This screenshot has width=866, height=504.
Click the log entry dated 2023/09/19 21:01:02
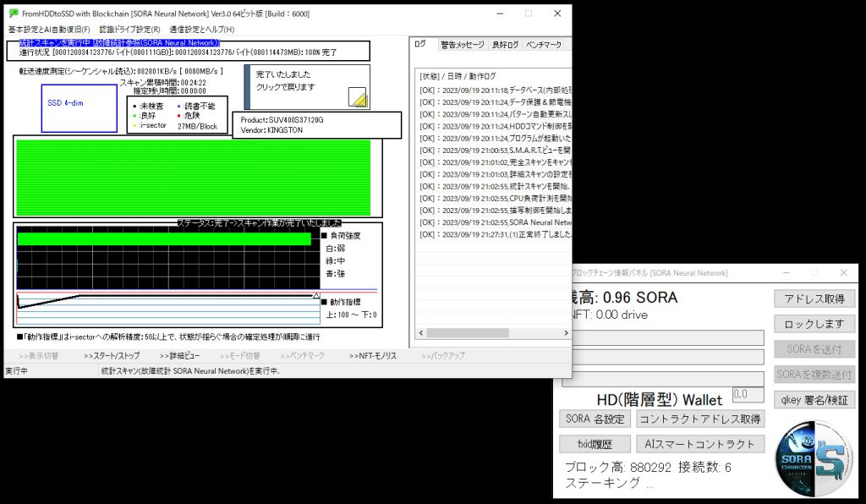click(496, 162)
